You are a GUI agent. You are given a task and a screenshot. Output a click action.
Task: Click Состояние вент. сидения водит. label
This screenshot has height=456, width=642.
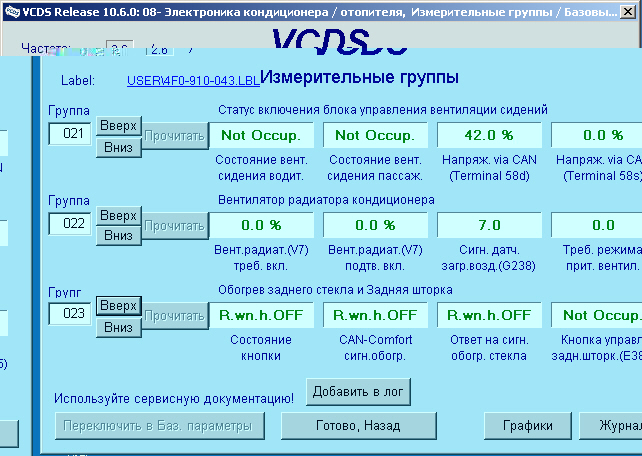[x=261, y=168]
